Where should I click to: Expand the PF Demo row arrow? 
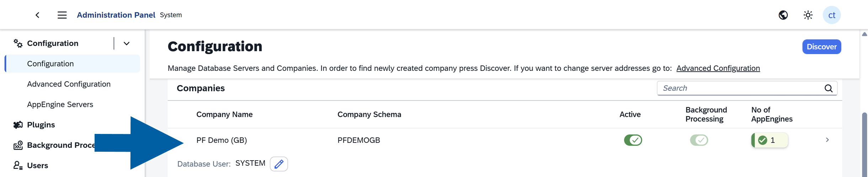click(x=827, y=140)
